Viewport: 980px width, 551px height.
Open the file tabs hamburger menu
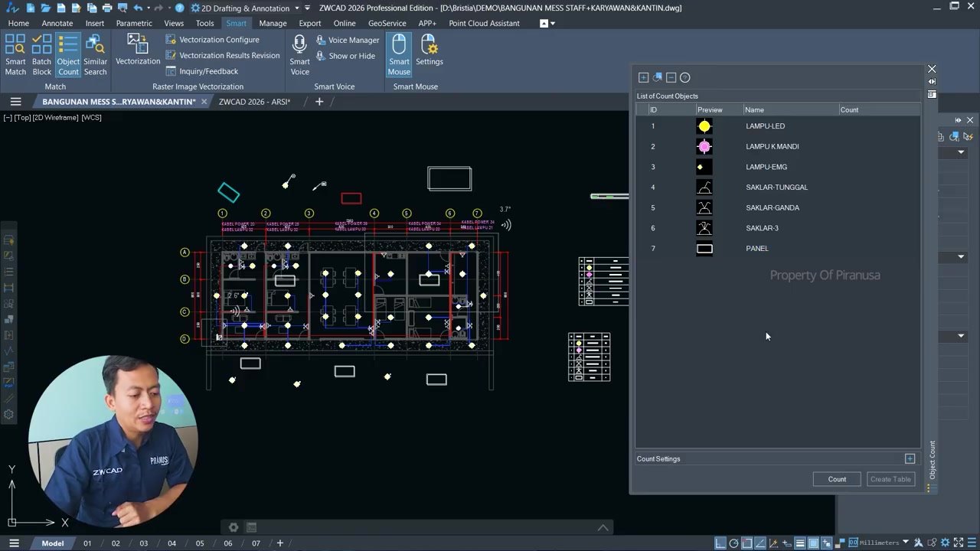point(15,101)
